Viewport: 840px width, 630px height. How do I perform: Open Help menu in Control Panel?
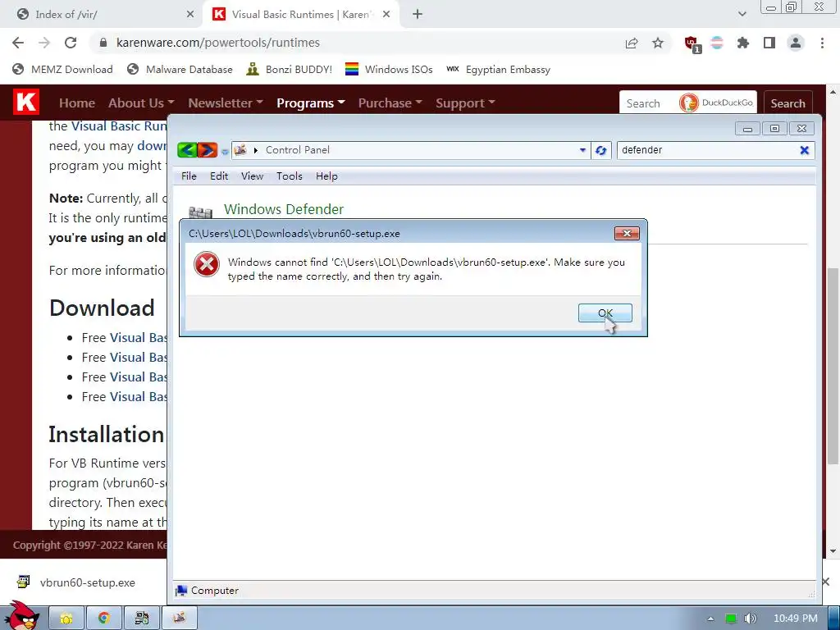coord(326,176)
